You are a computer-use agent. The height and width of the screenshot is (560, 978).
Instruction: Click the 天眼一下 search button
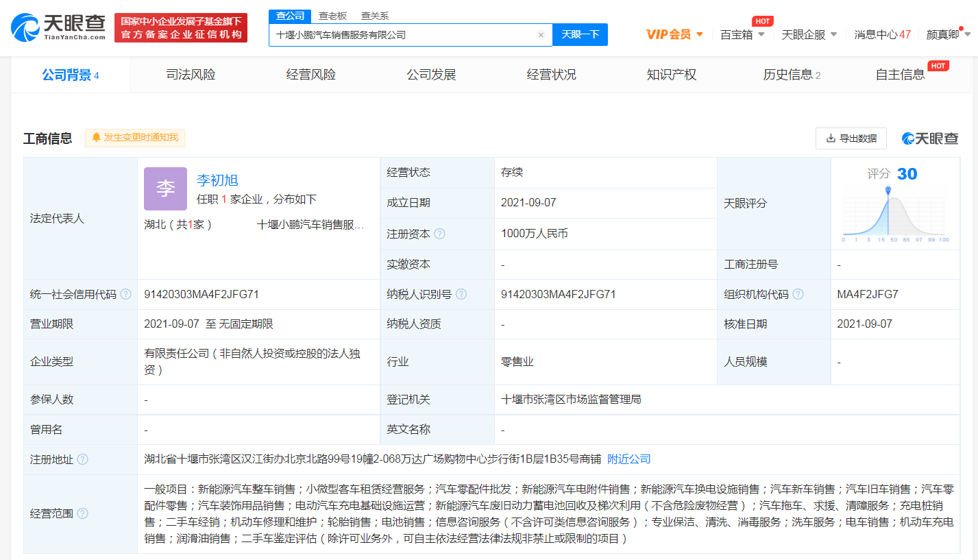tap(580, 35)
